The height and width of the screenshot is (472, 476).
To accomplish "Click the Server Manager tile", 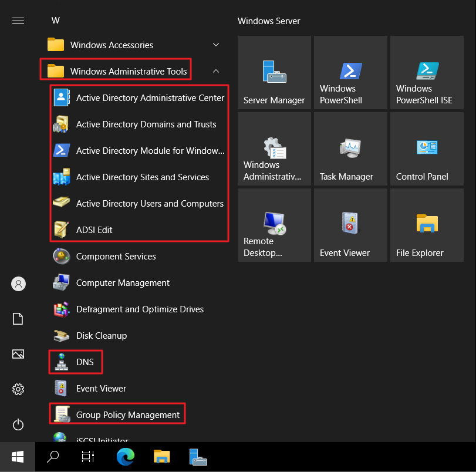I will click(x=275, y=73).
